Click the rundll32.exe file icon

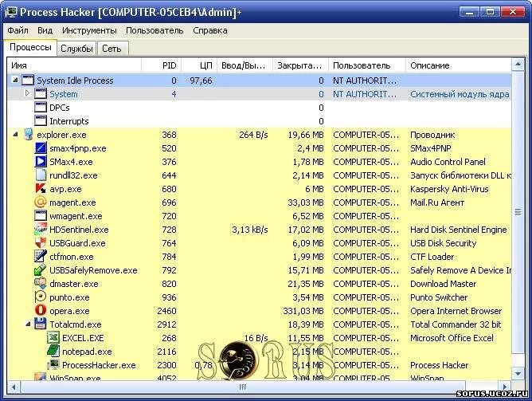pyautogui.click(x=41, y=175)
